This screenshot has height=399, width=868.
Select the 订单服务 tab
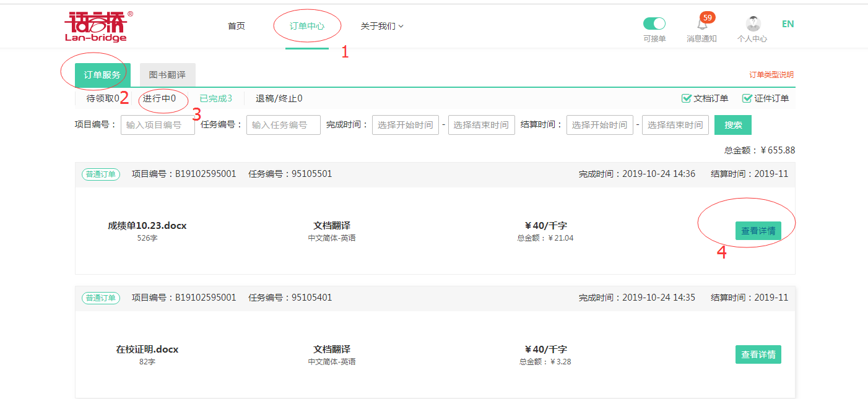[102, 75]
